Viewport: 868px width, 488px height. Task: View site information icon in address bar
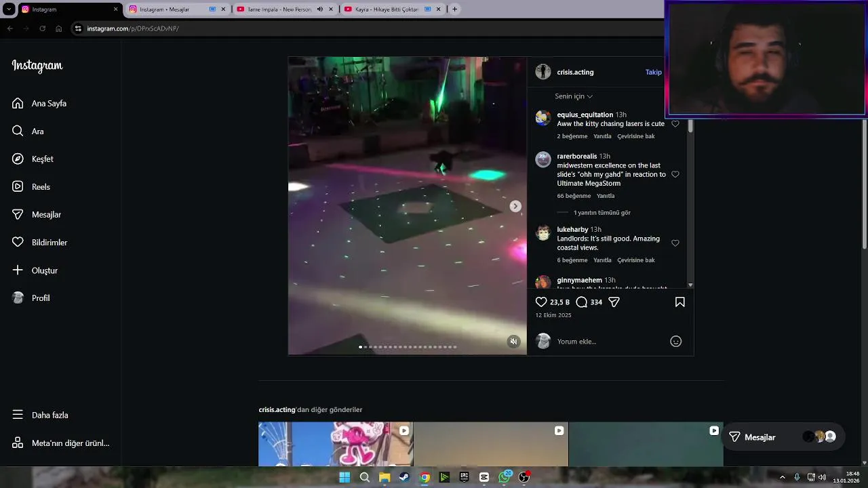point(78,28)
